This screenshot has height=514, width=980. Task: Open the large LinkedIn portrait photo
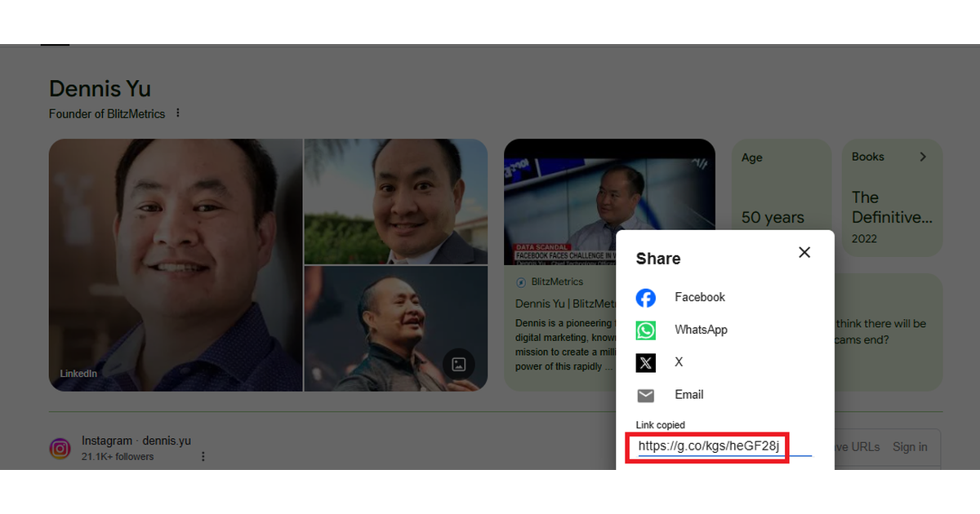pyautogui.click(x=175, y=264)
